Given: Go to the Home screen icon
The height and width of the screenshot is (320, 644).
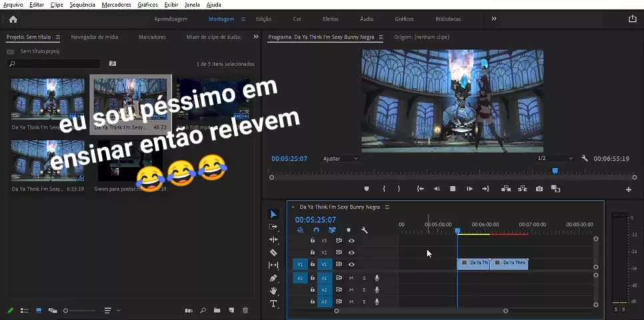Looking at the screenshot, I should coord(13,19).
